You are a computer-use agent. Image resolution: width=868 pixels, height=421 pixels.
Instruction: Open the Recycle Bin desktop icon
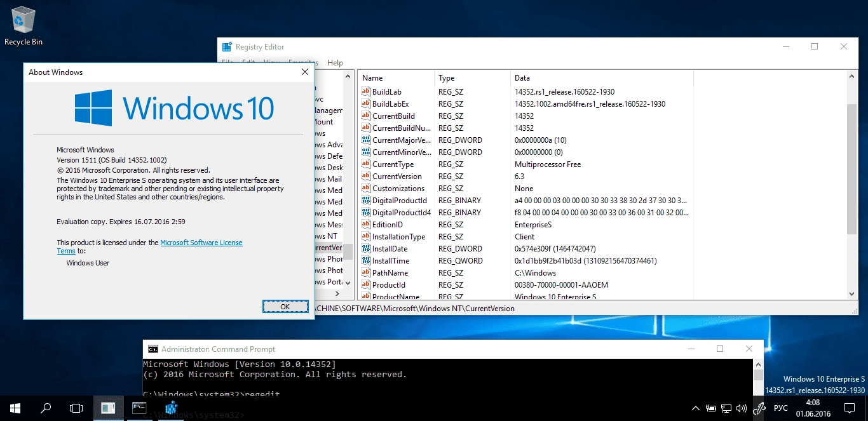coord(24,26)
